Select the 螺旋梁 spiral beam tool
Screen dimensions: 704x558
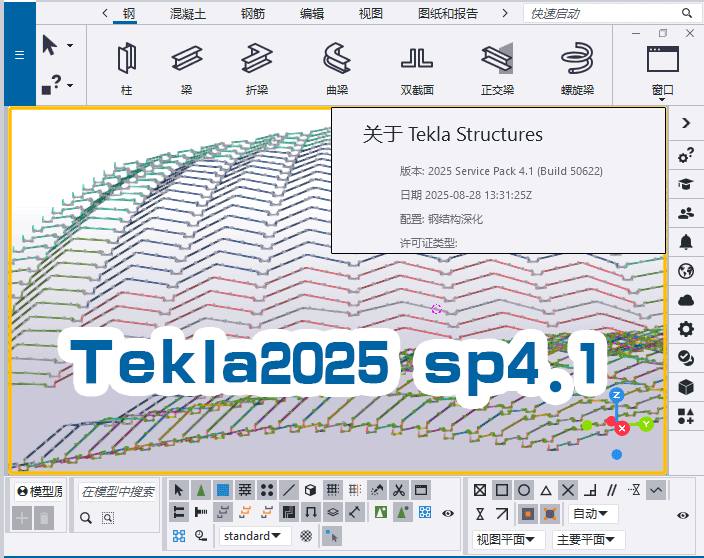point(577,69)
